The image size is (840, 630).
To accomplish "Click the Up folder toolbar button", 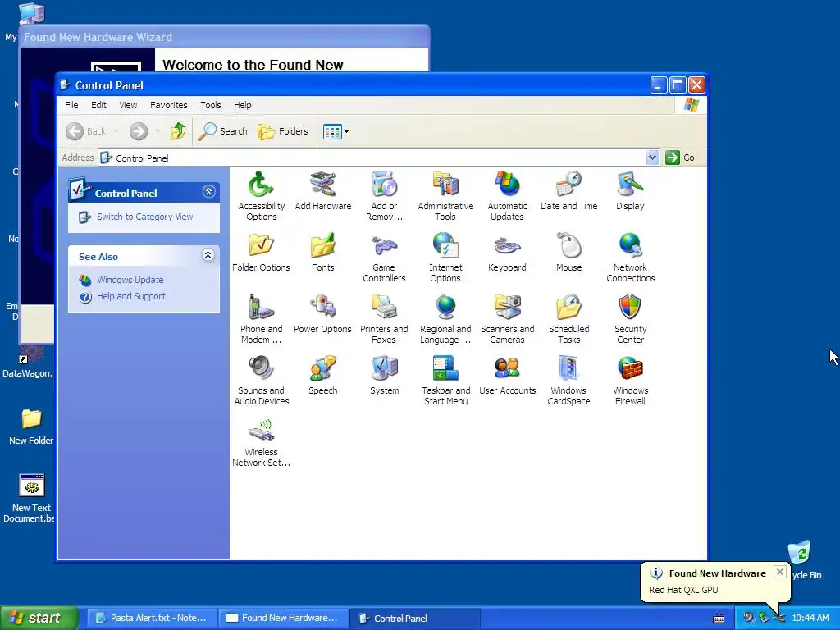I will [178, 131].
